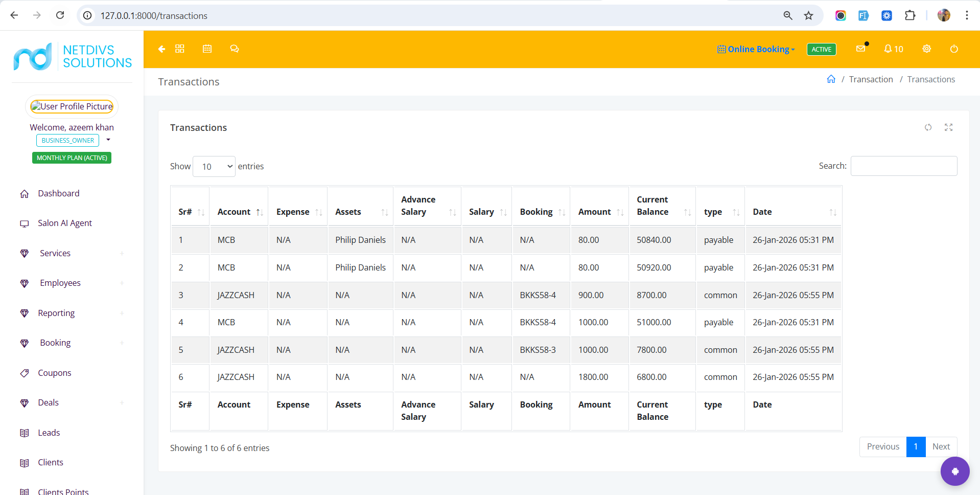Refresh the Transactions card with reload icon
The width and height of the screenshot is (980, 495).
click(928, 127)
